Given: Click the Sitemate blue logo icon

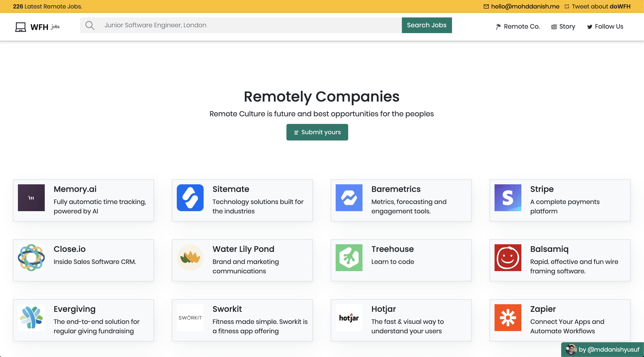Looking at the screenshot, I should click(190, 198).
